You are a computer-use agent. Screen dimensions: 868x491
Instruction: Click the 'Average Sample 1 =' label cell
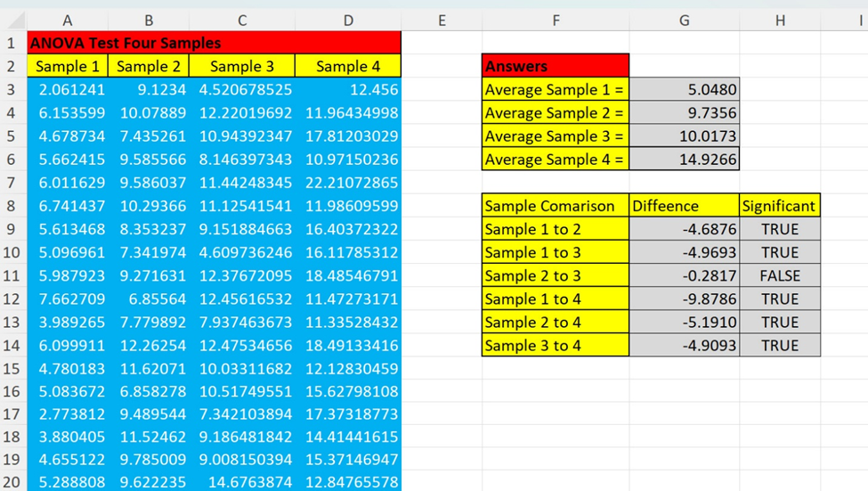coord(556,89)
